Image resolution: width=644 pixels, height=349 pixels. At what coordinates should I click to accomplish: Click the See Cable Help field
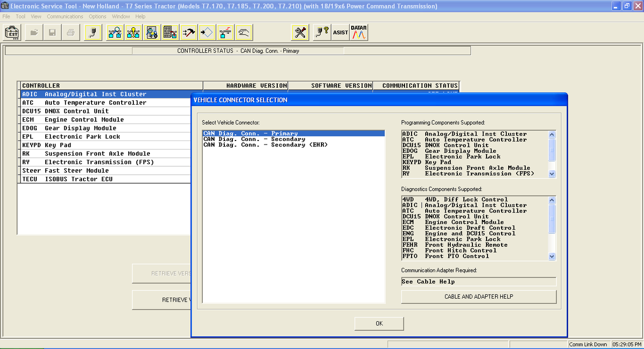click(479, 282)
